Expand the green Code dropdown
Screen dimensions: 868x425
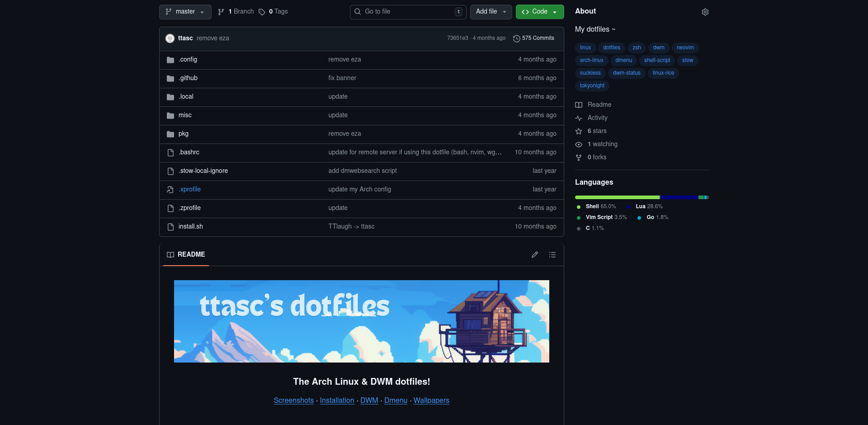(539, 12)
